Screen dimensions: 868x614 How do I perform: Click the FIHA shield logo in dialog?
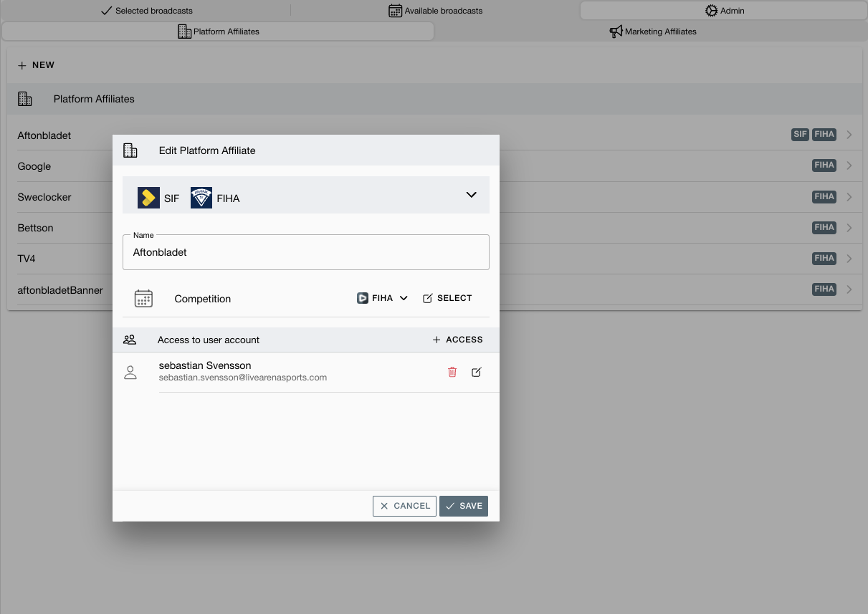tap(201, 198)
